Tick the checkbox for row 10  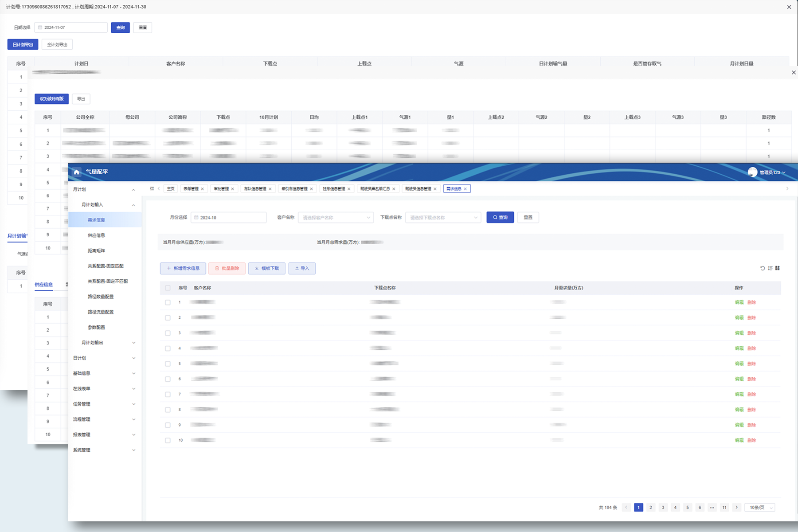[x=168, y=441]
